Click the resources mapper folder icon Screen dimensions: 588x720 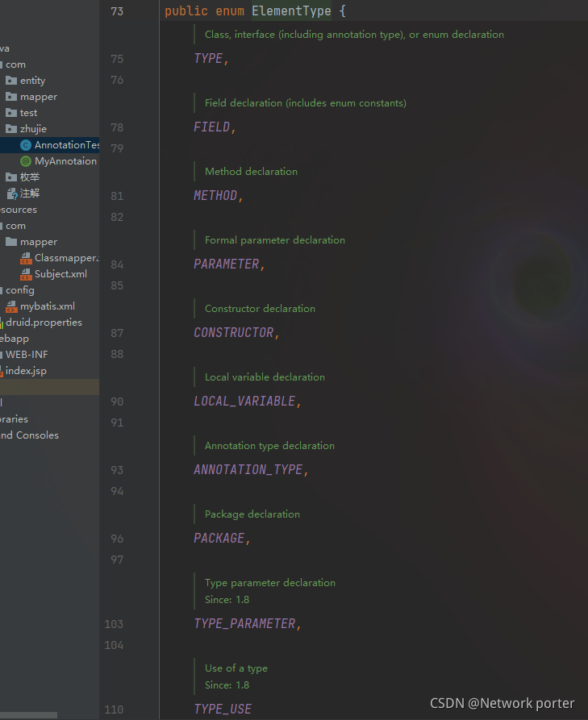pyautogui.click(x=11, y=242)
